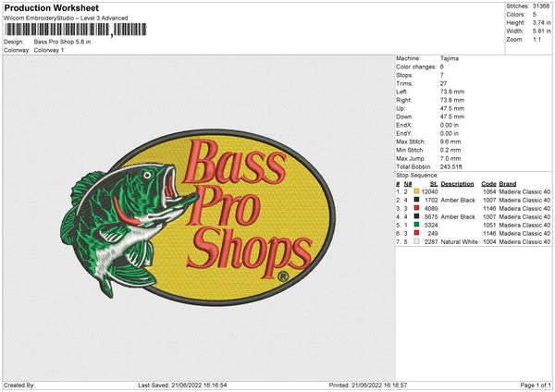Click the Max Jump value '7.0 mm'

450,158
